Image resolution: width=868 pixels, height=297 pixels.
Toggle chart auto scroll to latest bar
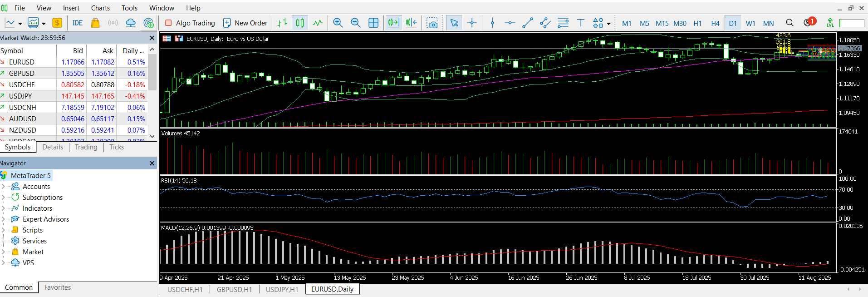393,23
